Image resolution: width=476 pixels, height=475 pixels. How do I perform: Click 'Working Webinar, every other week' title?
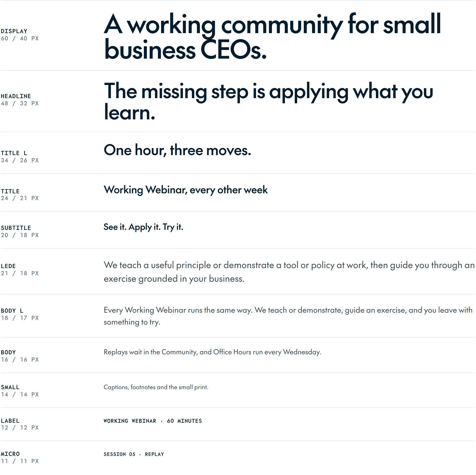(186, 190)
